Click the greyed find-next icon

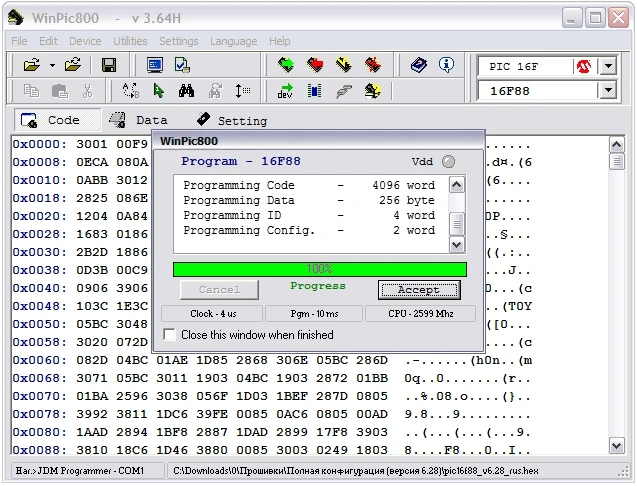(215, 91)
